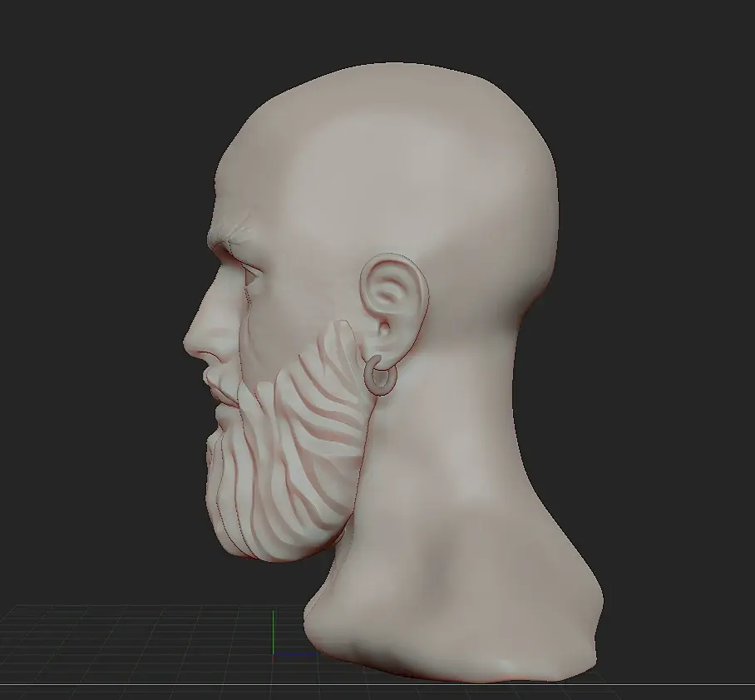
Task: Click the ear canal inside the ear
Action: (x=385, y=329)
